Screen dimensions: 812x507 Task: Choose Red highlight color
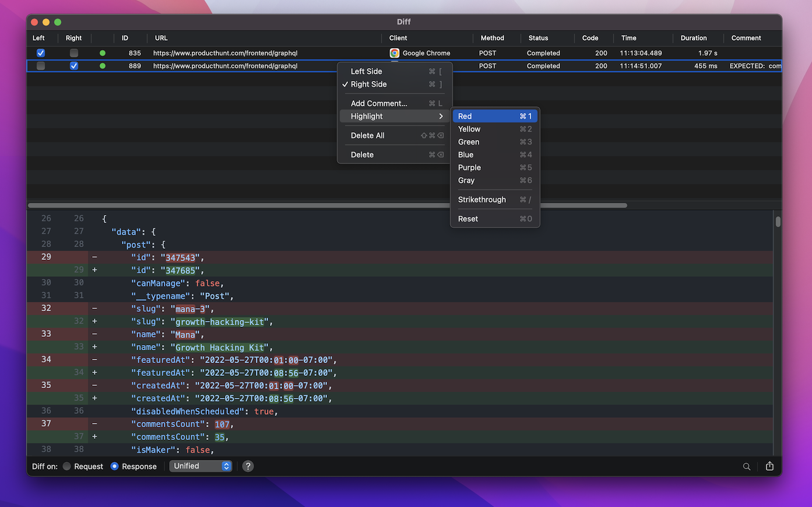coord(495,116)
